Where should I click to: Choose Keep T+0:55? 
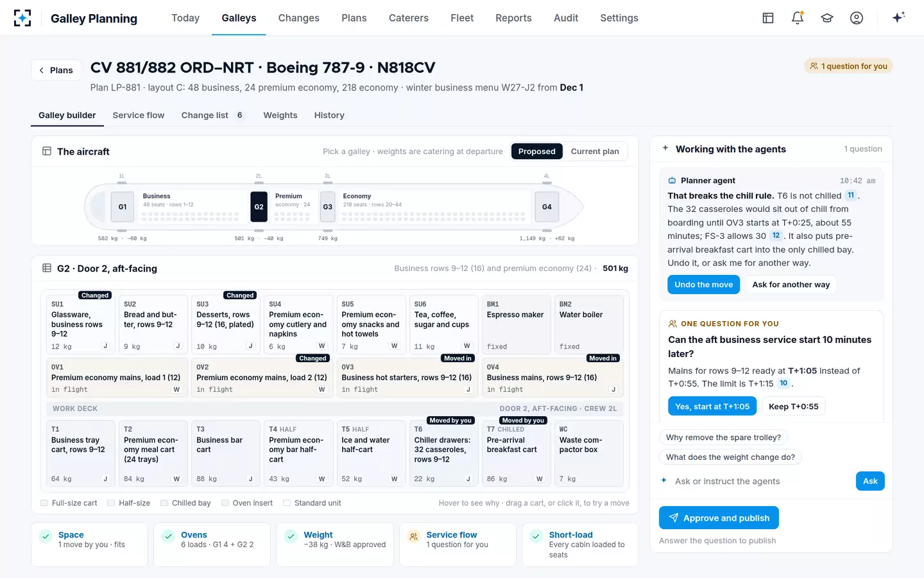pyautogui.click(x=794, y=407)
